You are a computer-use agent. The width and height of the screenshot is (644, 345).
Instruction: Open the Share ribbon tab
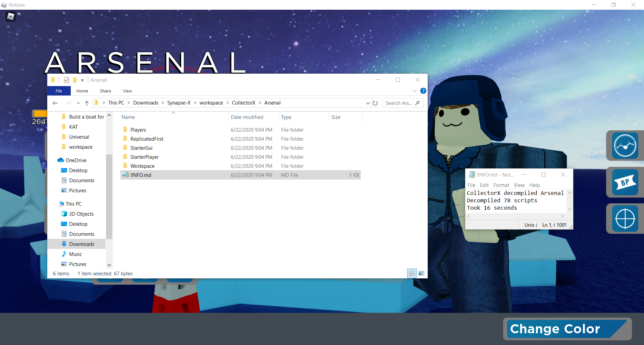pyautogui.click(x=105, y=91)
